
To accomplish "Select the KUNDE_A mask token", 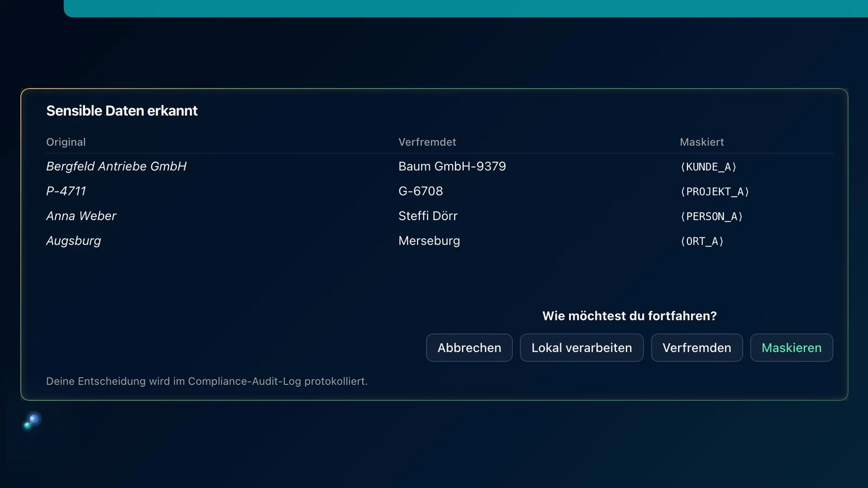I will click(709, 167).
